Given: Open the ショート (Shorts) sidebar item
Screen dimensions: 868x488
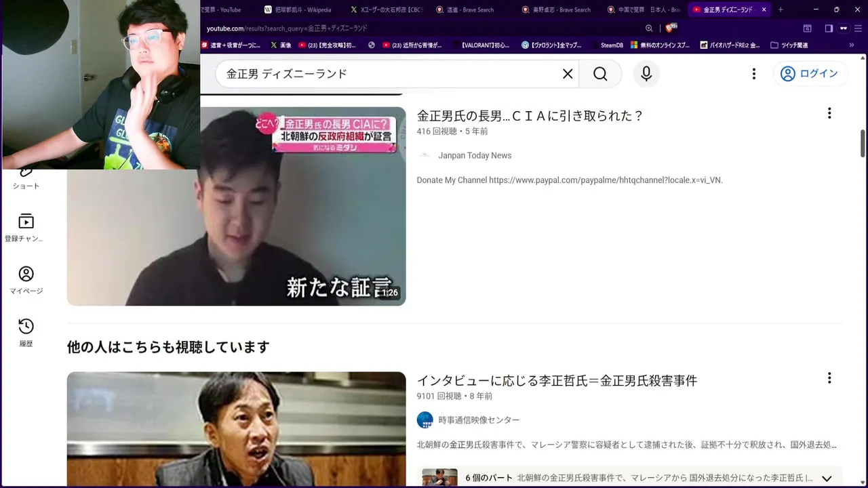Looking at the screenshot, I should (x=26, y=178).
